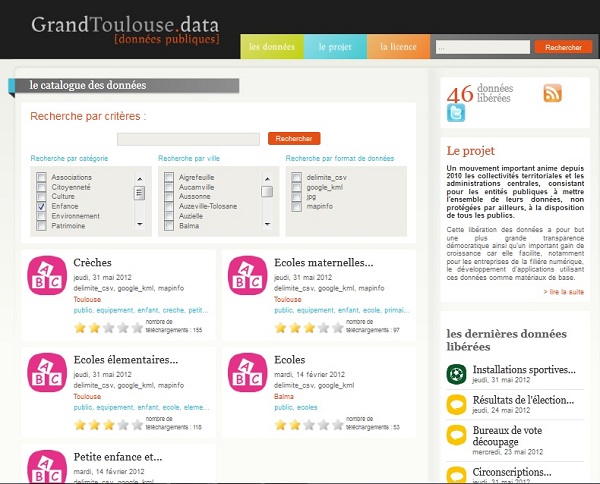Click the yellow speech icon beside Circonscriptions

coord(456,474)
